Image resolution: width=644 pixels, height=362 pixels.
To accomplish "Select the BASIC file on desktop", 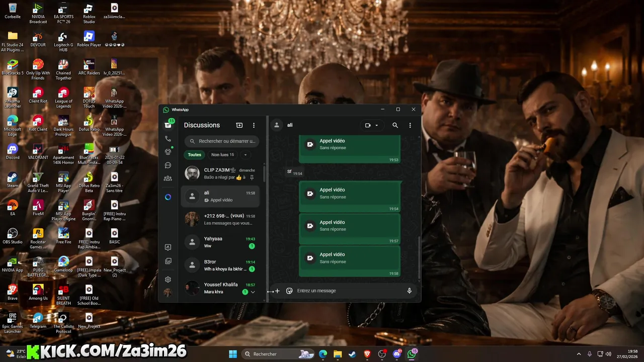I will click(x=114, y=236).
